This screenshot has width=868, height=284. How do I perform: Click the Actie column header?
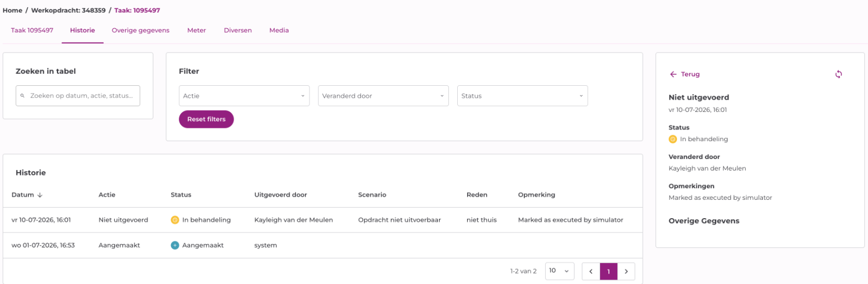(107, 195)
